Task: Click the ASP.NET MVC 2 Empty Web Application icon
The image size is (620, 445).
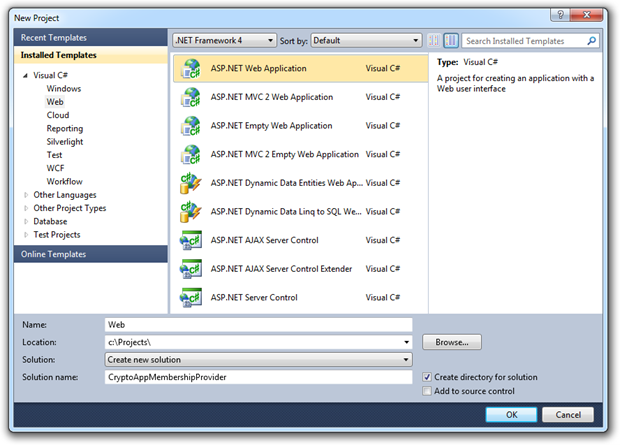Action: 191,155
